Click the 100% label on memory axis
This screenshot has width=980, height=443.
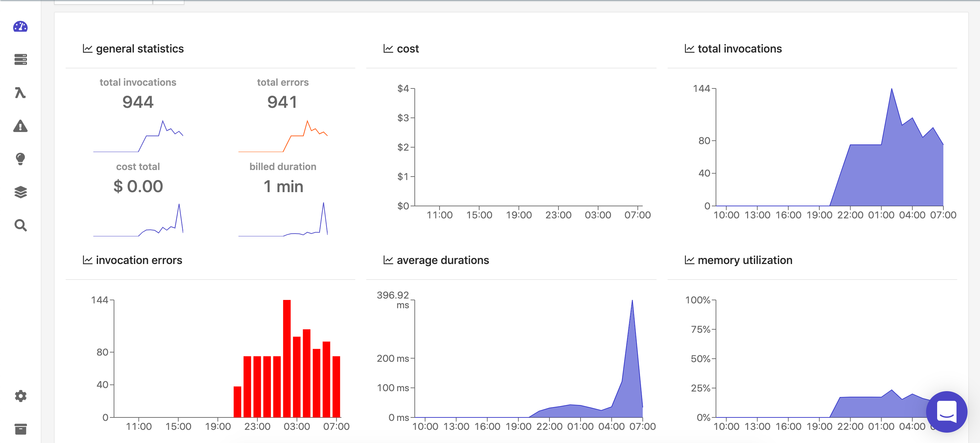[698, 300]
